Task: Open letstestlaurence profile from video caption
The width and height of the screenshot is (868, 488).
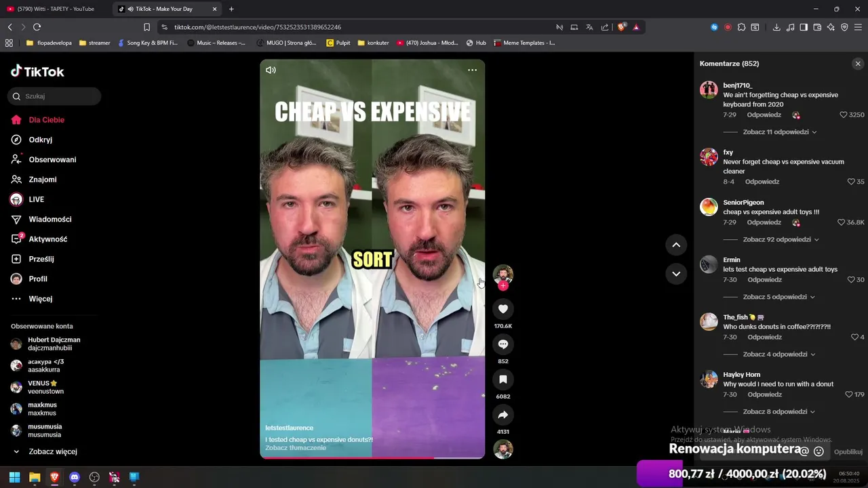Action: (289, 428)
